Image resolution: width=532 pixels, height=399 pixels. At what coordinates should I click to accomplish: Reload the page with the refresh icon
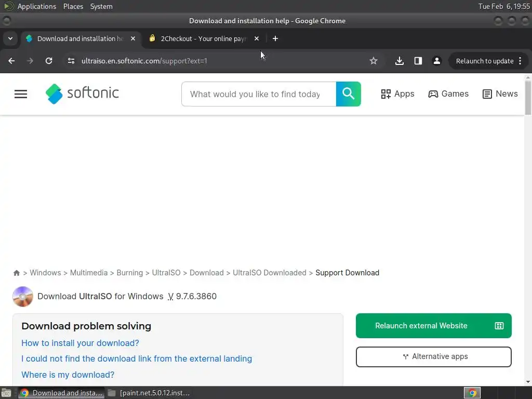(x=49, y=61)
